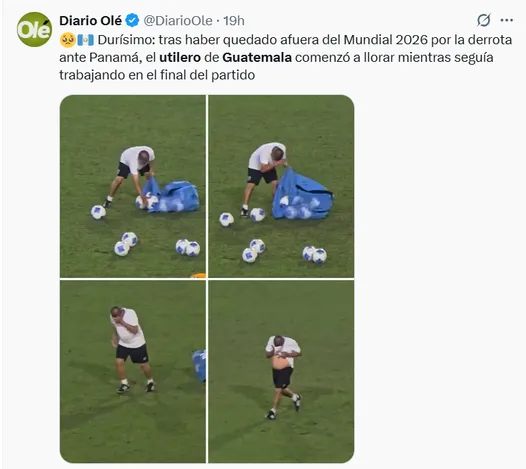Click the bold word Guatemala in tweet
This screenshot has height=469, width=526.
pos(257,57)
